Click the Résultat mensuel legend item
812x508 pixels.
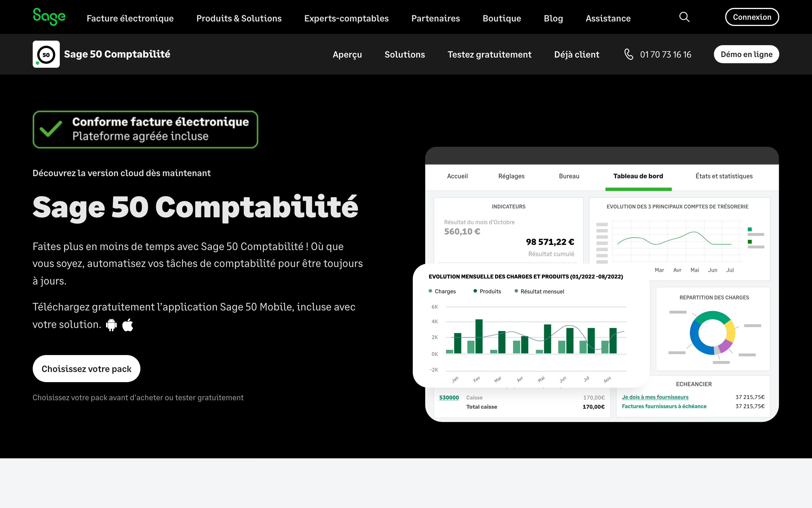(x=539, y=291)
